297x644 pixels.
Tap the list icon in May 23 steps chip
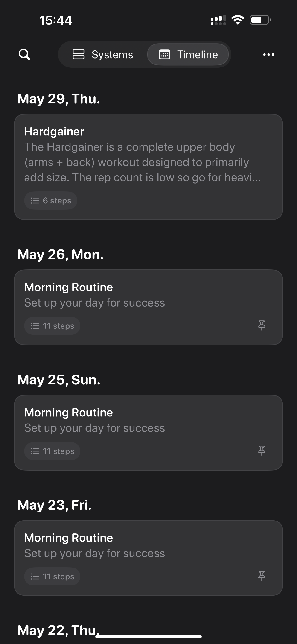click(x=35, y=577)
